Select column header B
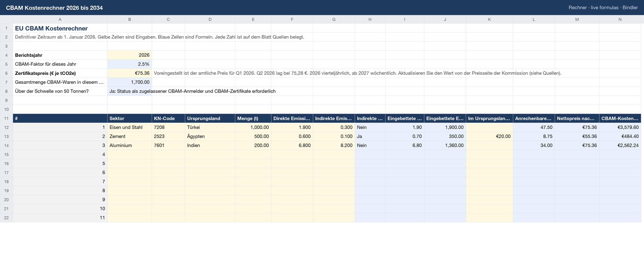Viewport: 644px width, 271px height. pos(130,19)
